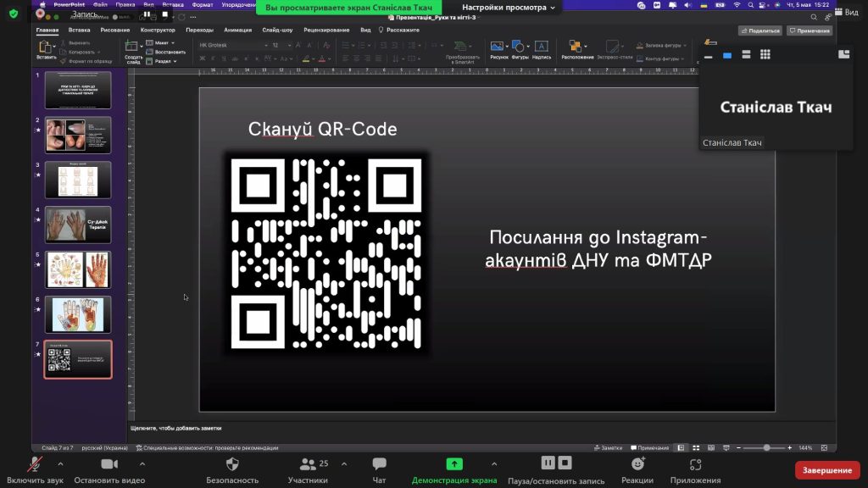The width and height of the screenshot is (868, 488).
Task: Adjust the zoom slider in status bar
Action: coord(766,447)
